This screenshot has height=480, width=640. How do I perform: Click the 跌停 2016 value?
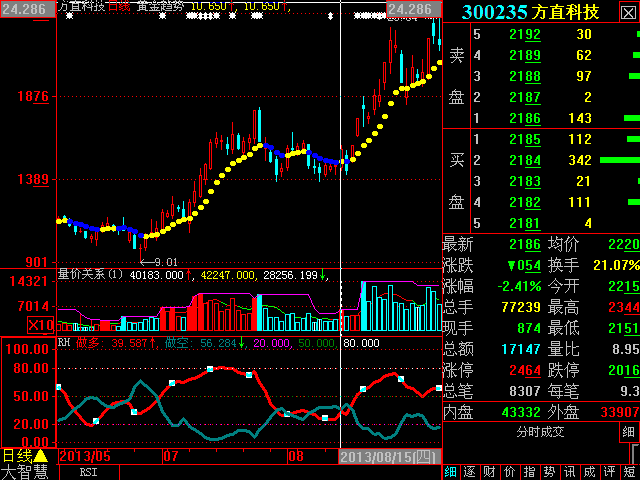pos(624,371)
